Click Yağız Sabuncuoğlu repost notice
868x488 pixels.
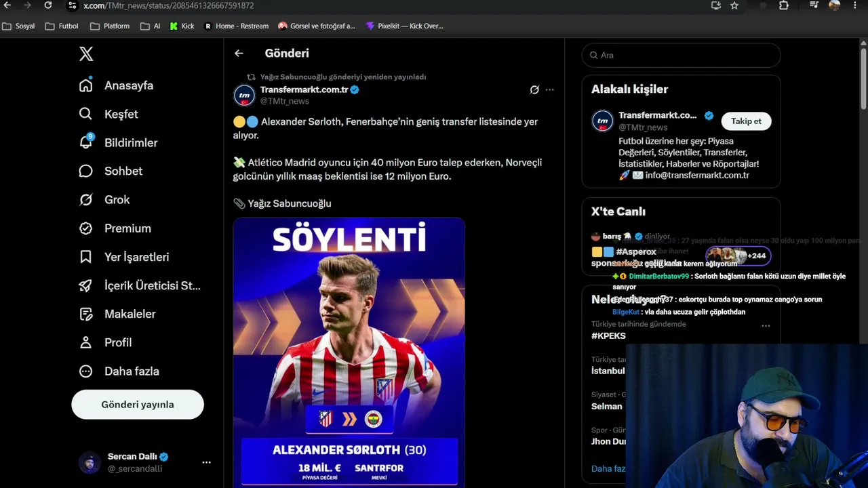pos(343,77)
